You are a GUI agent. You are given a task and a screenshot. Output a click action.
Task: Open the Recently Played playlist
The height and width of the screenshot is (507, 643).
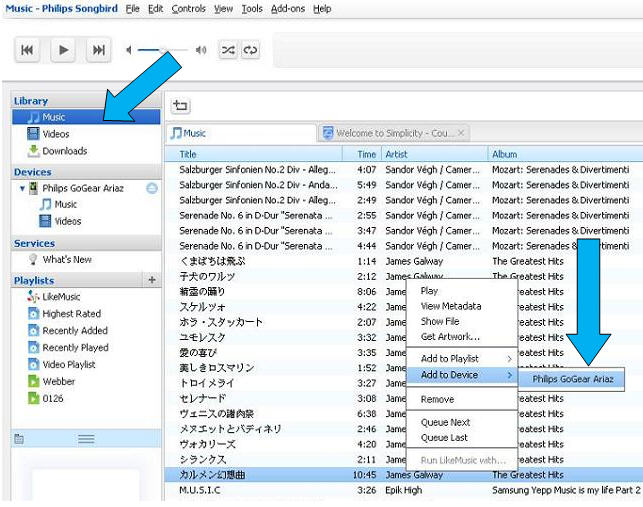[x=75, y=347]
